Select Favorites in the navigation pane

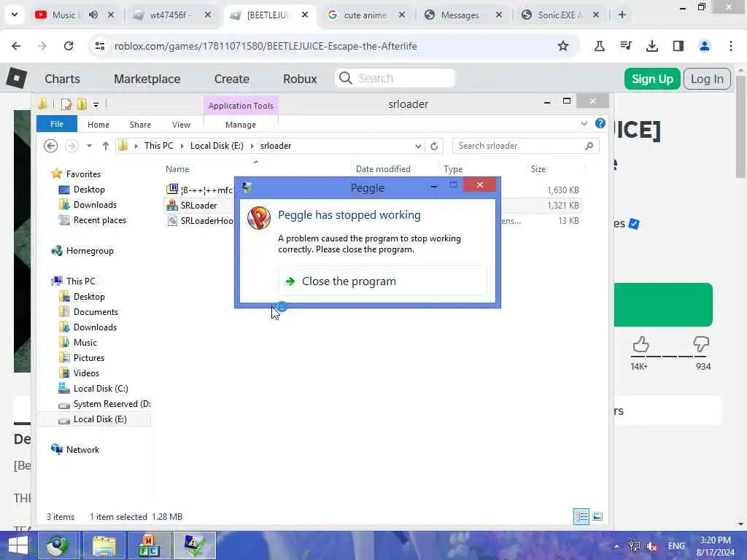point(83,174)
